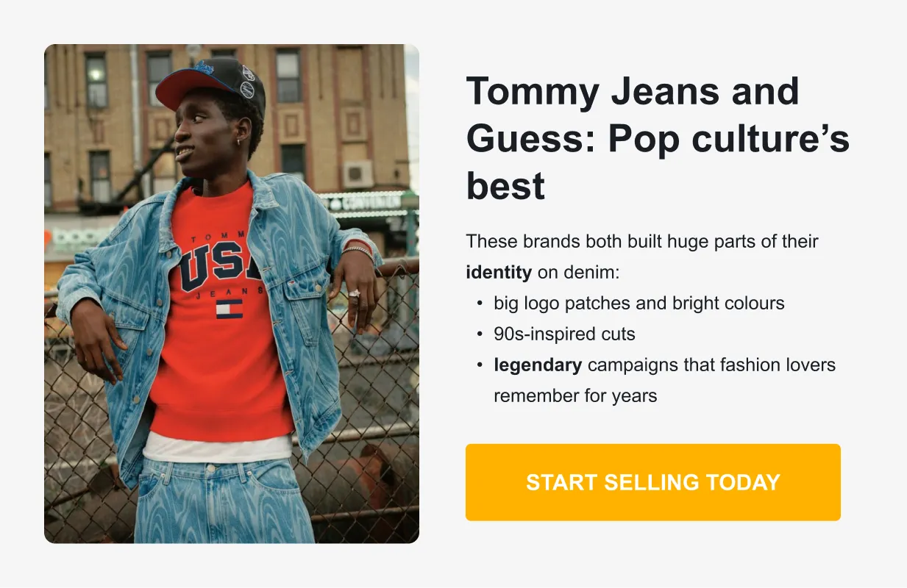Click the bullet dot before 90s-inspired cuts
The image size is (907, 588).
pyautogui.click(x=480, y=334)
